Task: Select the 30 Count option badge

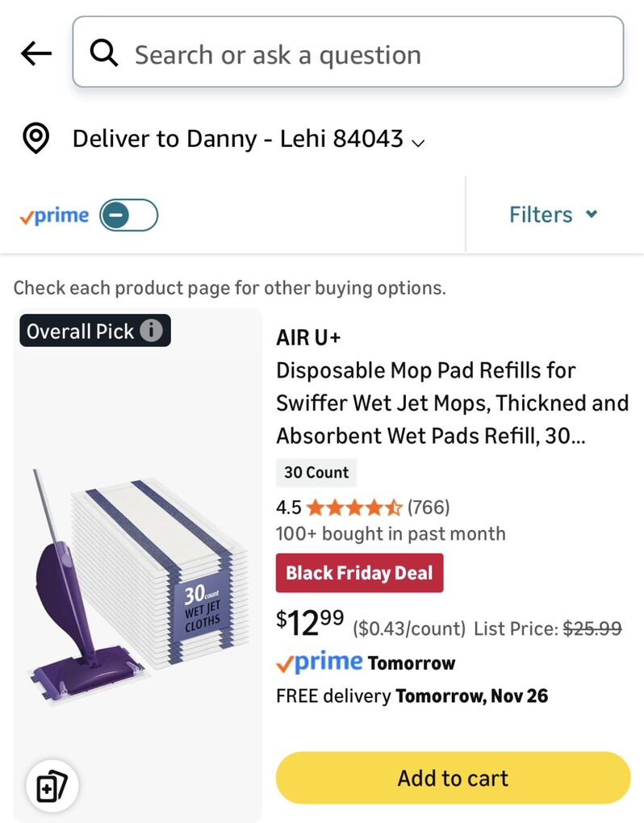Action: coord(316,473)
